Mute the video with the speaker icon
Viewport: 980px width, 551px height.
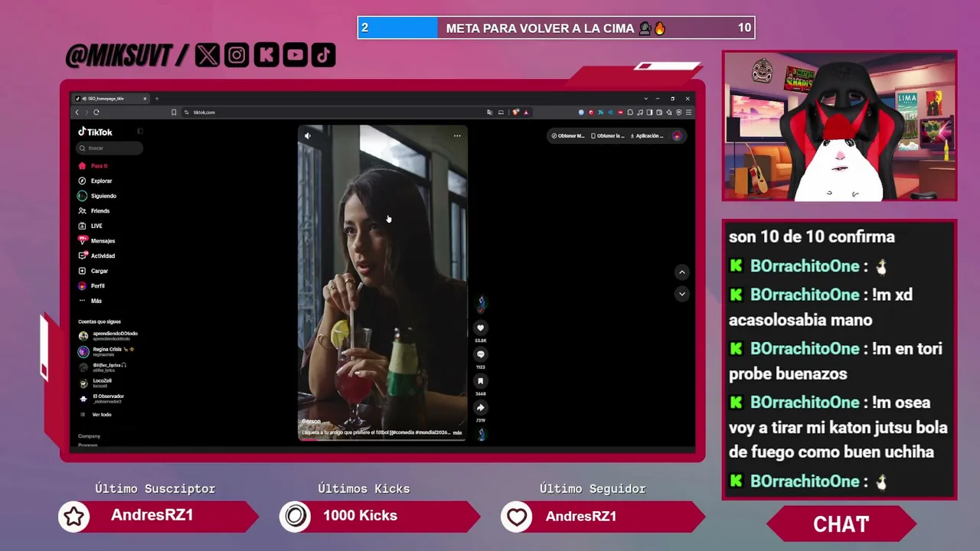coord(308,136)
